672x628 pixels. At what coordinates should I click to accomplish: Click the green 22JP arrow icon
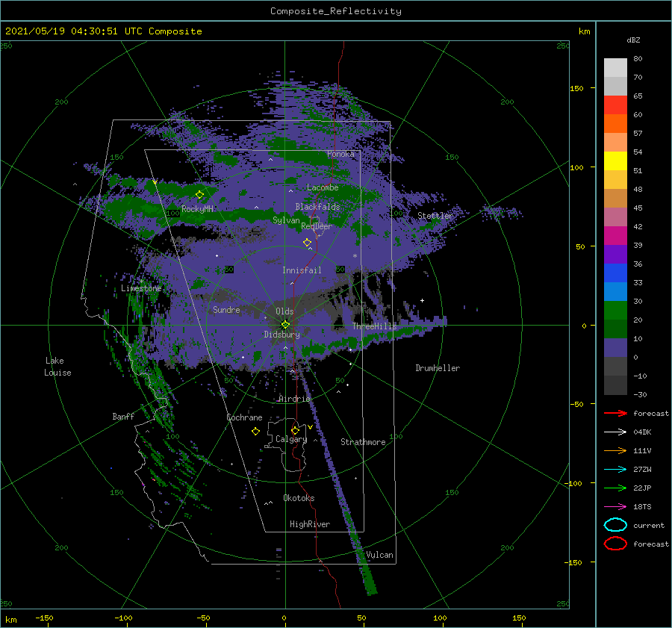pos(615,488)
